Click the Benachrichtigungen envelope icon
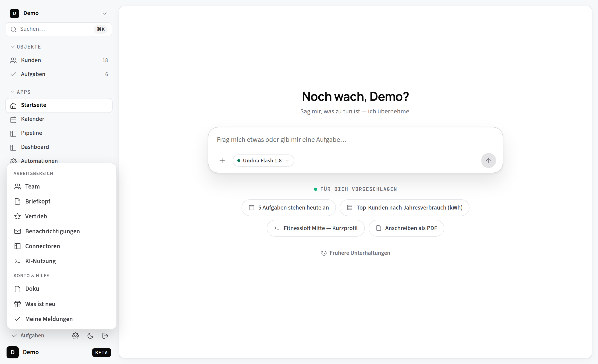This screenshot has width=598, height=364. [x=18, y=231]
